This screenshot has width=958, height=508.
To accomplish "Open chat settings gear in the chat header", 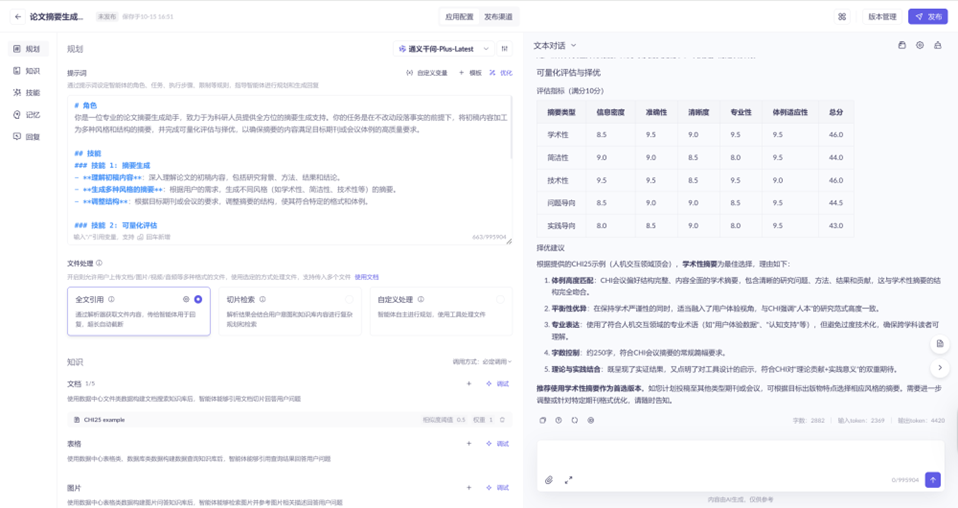I will click(920, 45).
